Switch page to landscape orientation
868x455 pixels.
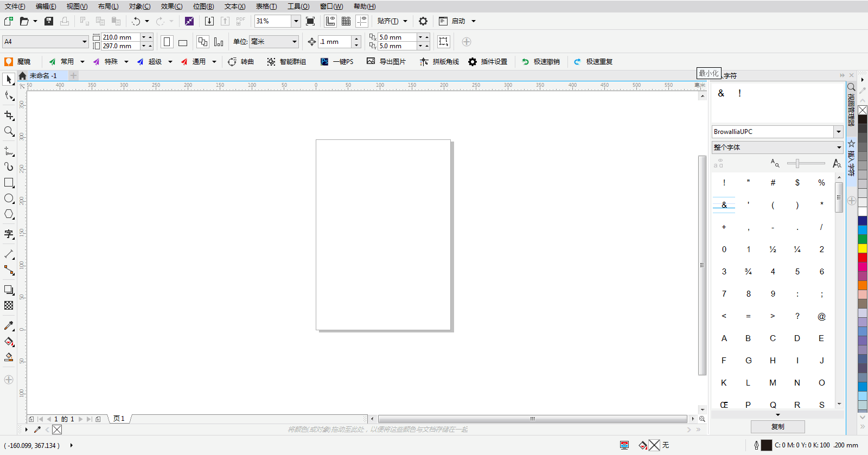[x=183, y=42]
